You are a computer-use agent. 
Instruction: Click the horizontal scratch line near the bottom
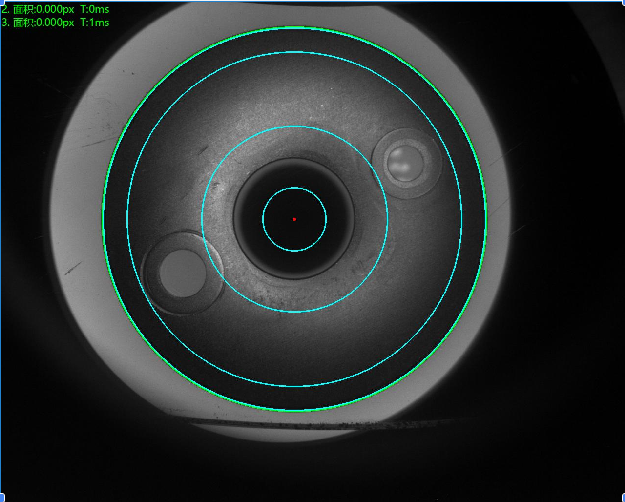pyautogui.click(x=330, y=428)
